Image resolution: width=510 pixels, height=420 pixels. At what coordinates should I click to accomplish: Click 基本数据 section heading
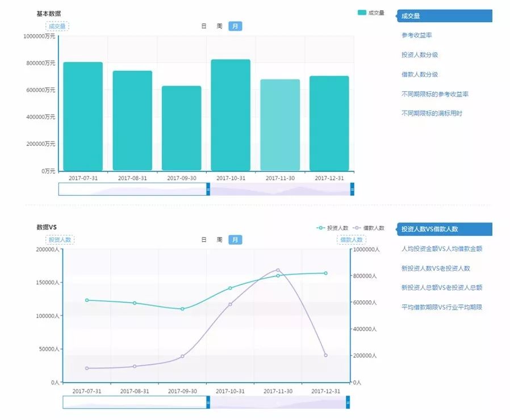pyautogui.click(x=49, y=14)
